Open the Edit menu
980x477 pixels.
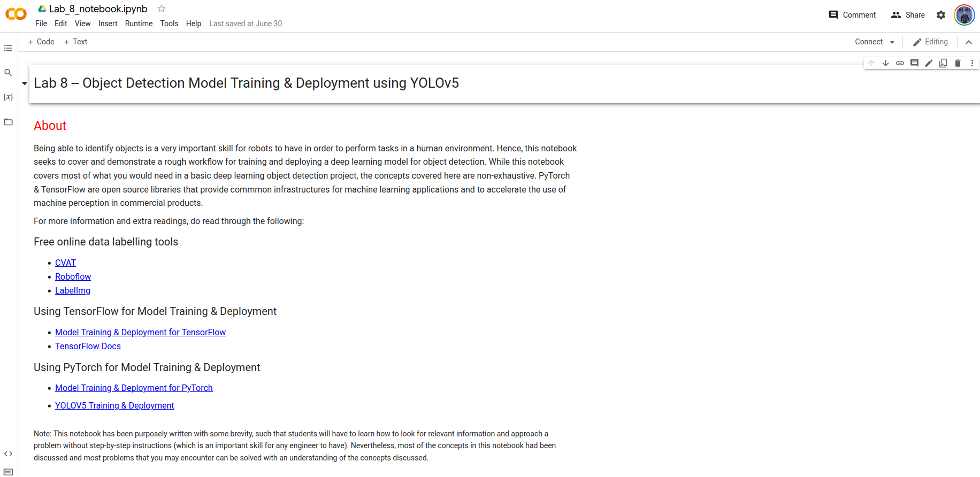click(x=61, y=24)
